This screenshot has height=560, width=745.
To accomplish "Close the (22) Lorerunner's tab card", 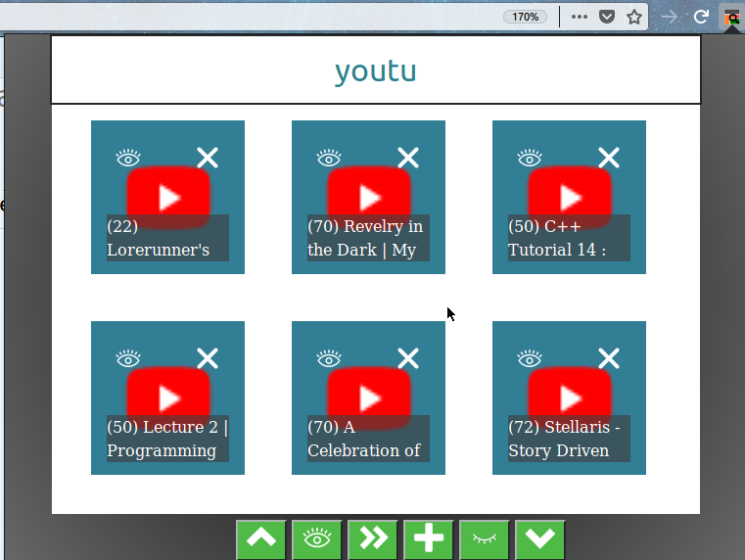I will coord(208,158).
